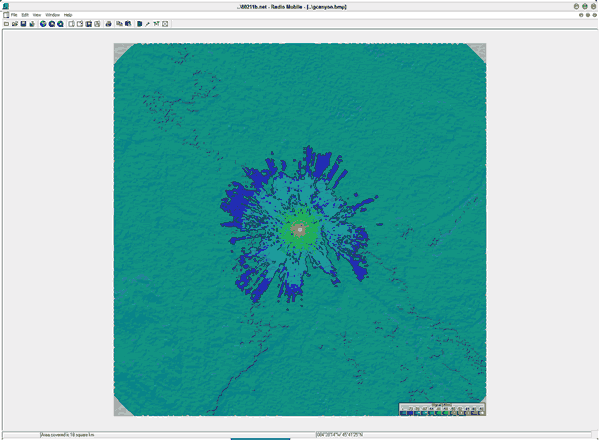The width and height of the screenshot is (600, 440).
Task: Open the View menu
Action: tap(37, 15)
